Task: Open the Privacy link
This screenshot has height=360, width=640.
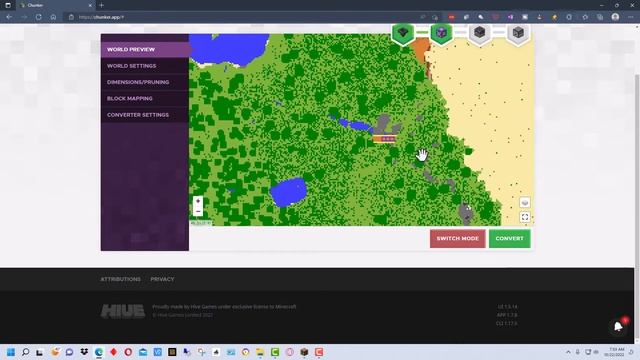Action: tap(162, 279)
